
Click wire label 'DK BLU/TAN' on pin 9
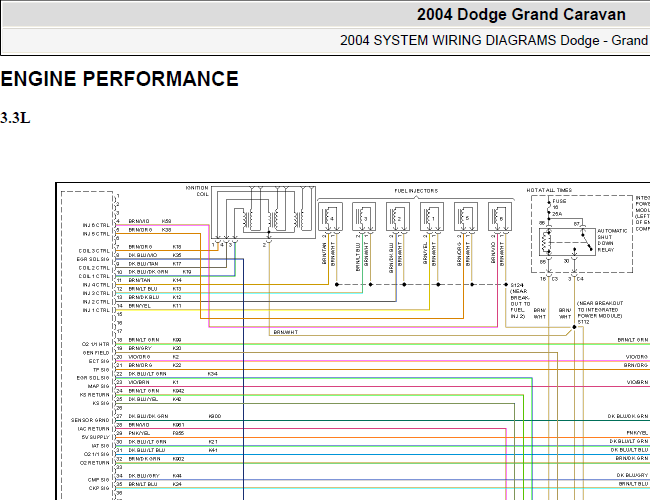point(143,264)
